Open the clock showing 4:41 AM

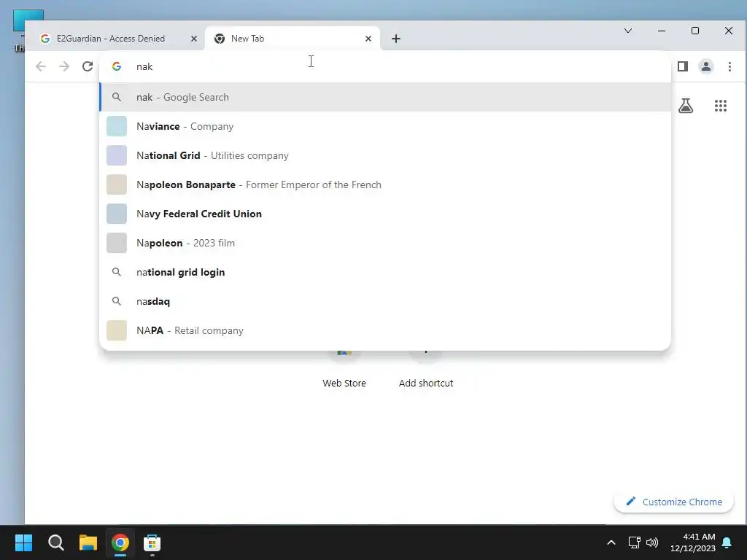click(693, 542)
